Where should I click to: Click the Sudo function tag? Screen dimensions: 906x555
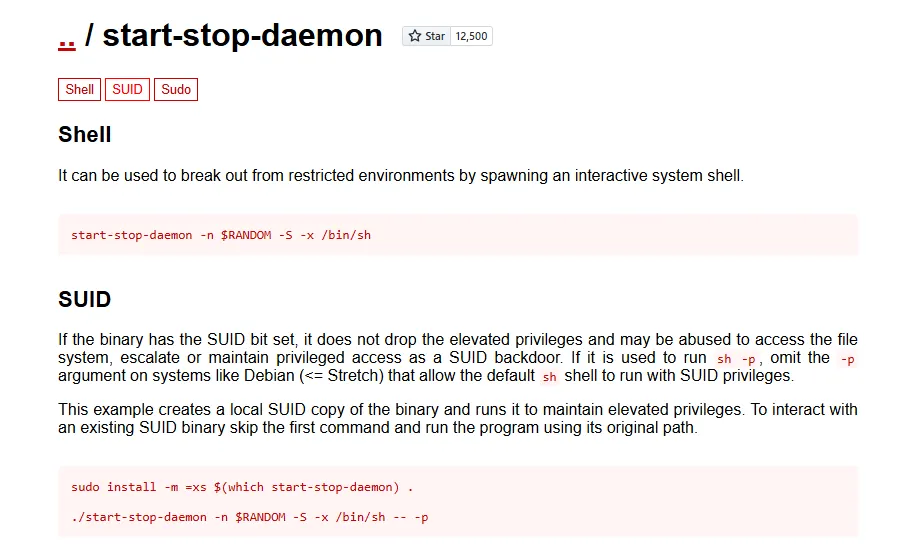point(176,89)
